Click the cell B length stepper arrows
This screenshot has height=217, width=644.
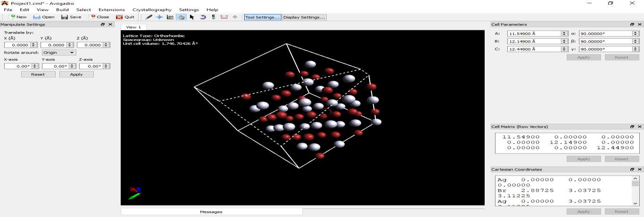point(564,41)
